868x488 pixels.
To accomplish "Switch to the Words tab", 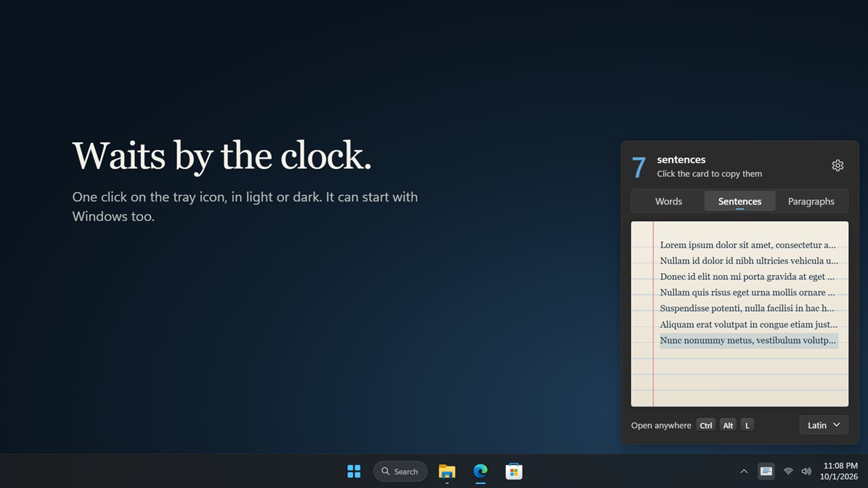I will click(x=669, y=201).
